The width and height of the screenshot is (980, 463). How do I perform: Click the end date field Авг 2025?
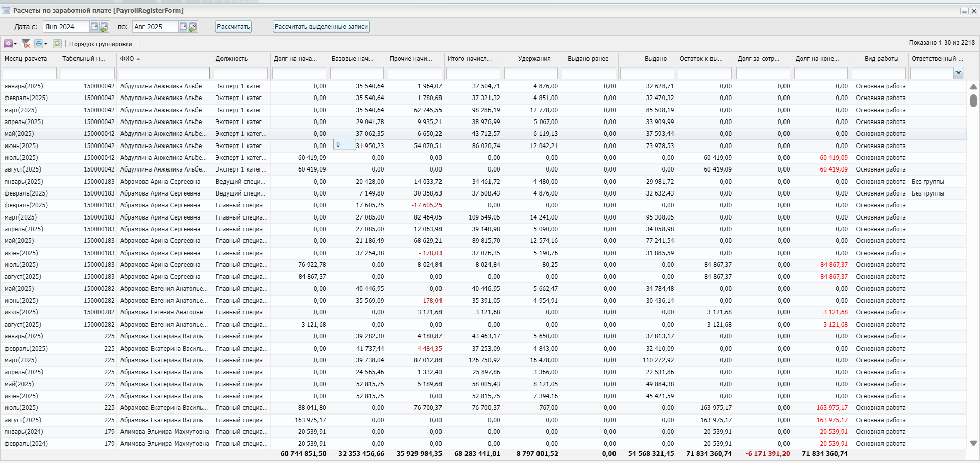click(x=155, y=27)
